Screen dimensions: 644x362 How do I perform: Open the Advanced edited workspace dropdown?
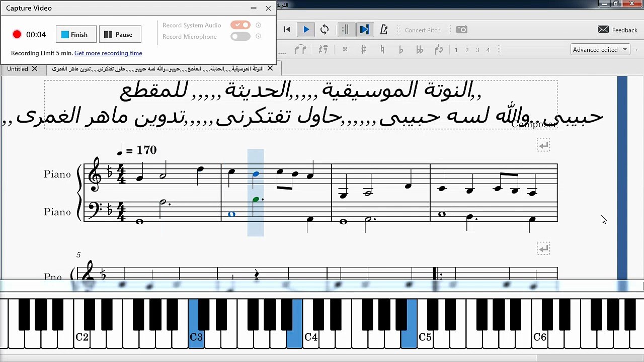coord(600,49)
